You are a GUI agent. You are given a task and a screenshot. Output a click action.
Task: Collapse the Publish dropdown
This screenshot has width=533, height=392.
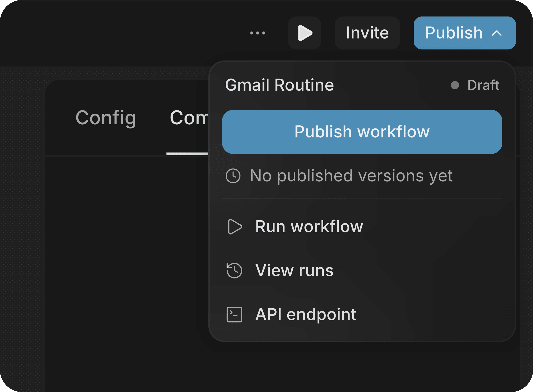click(x=465, y=33)
